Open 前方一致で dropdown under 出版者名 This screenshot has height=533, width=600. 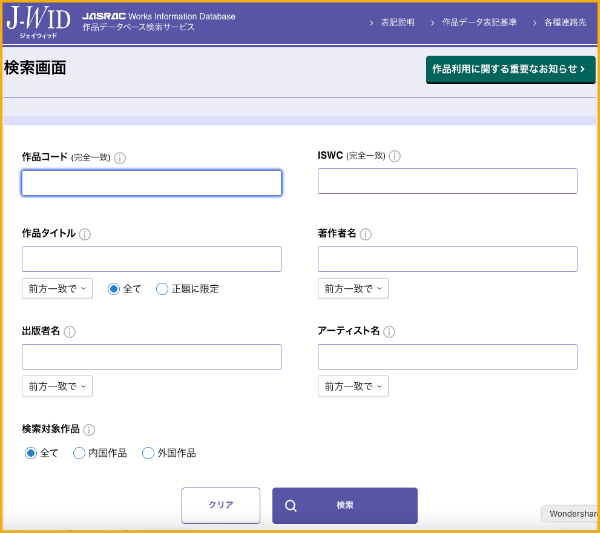(x=57, y=386)
